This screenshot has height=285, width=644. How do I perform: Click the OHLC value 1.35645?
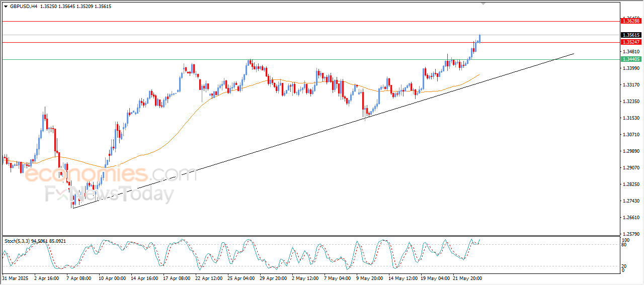66,7
